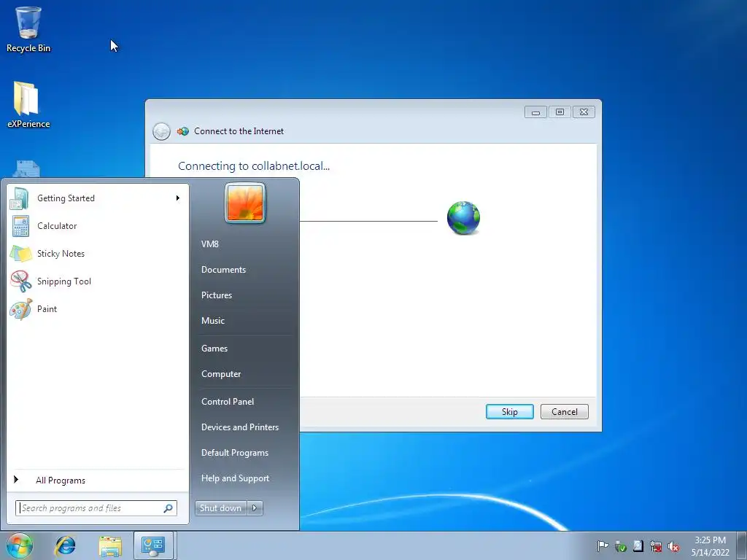Click the Windows Start orb
This screenshot has width=747, height=560.
coord(20,545)
